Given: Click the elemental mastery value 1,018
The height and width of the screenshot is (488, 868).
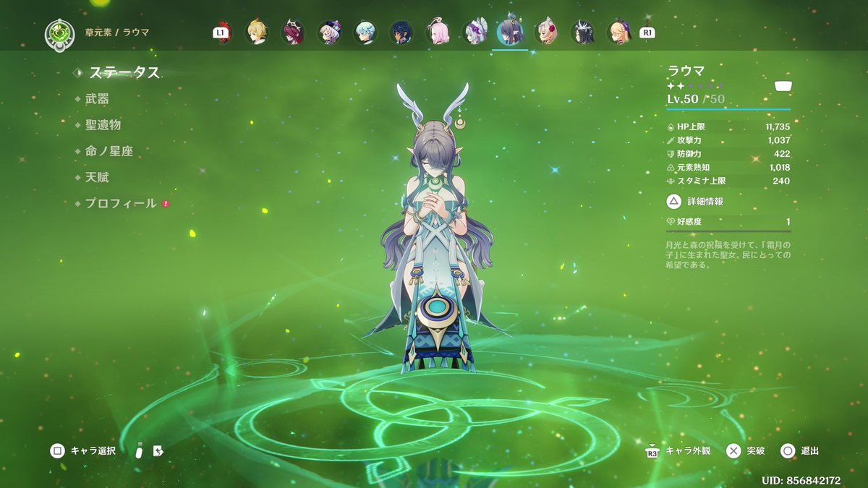Looking at the screenshot, I should (780, 168).
